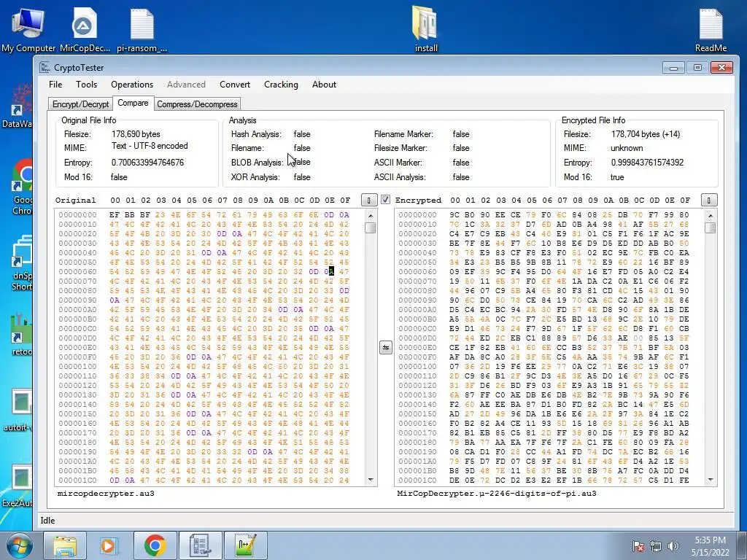Click scroll up arrow in Encrypted hex pane

[x=711, y=216]
